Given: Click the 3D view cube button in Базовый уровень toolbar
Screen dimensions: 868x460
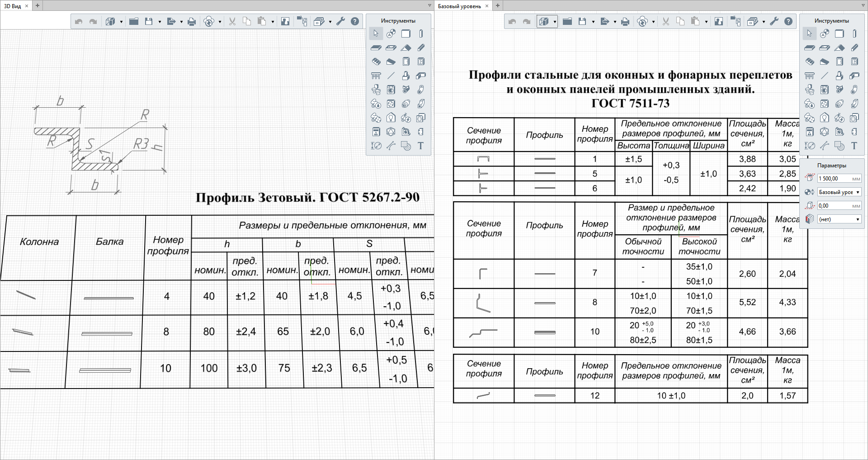Looking at the screenshot, I should click(x=544, y=21).
